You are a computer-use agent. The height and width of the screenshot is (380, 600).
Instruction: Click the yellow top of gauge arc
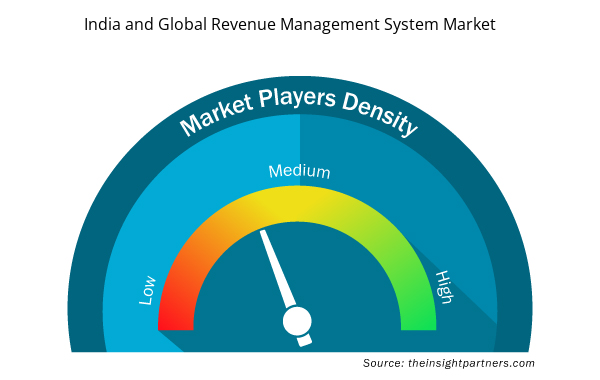(x=297, y=204)
